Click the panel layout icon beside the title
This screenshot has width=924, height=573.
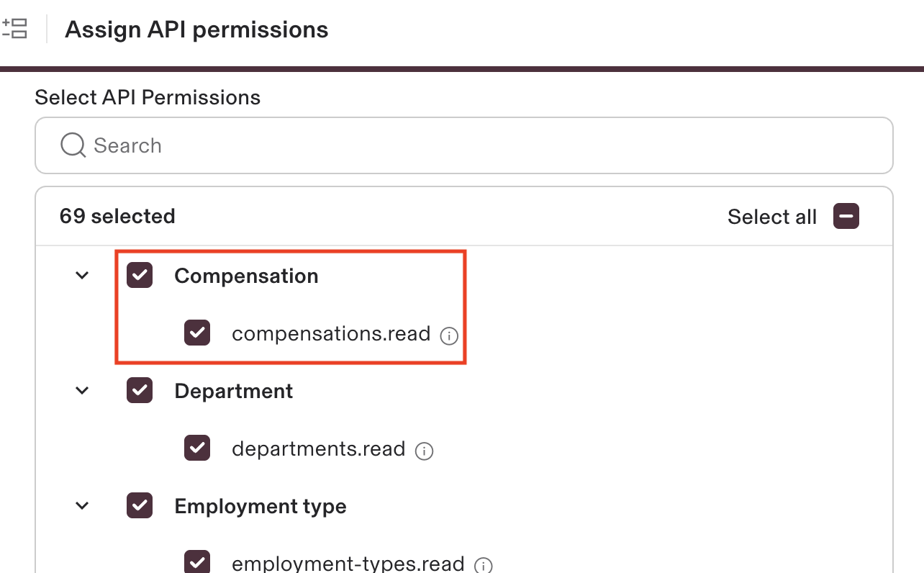[x=14, y=29]
